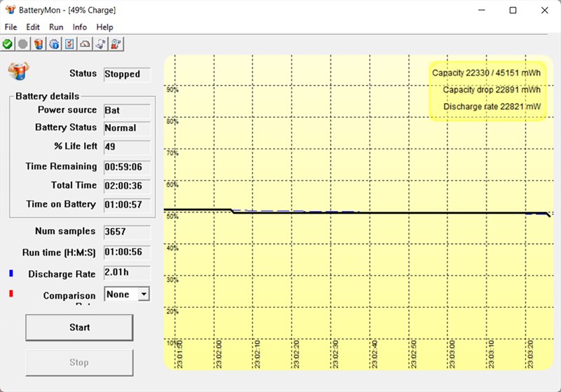Click the BatteryMon mascot logo beside Status

click(19, 71)
